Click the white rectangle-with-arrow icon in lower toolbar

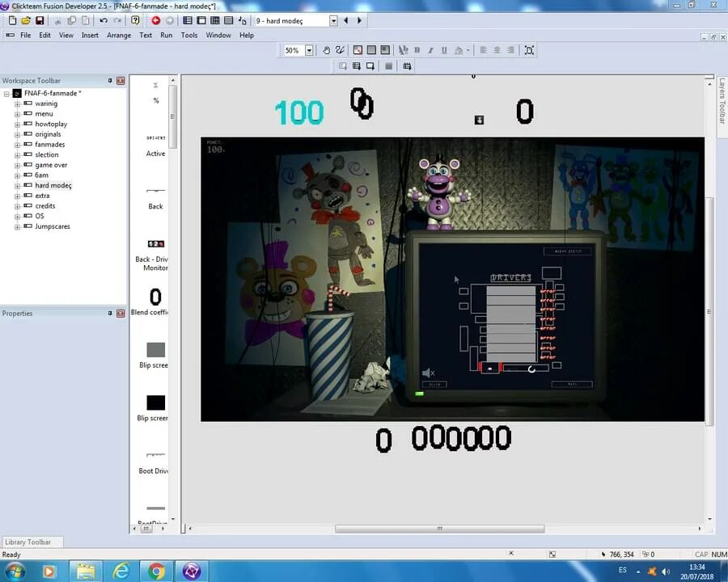click(x=370, y=66)
